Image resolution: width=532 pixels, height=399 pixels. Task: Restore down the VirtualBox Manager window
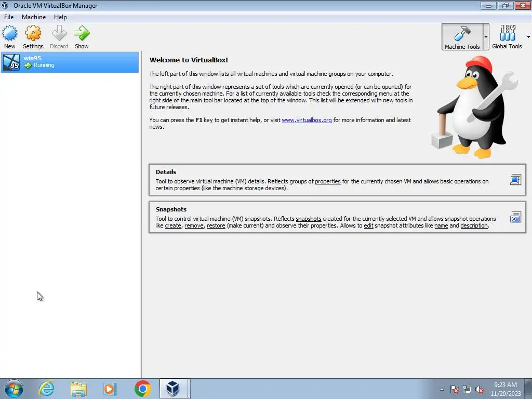506,5
